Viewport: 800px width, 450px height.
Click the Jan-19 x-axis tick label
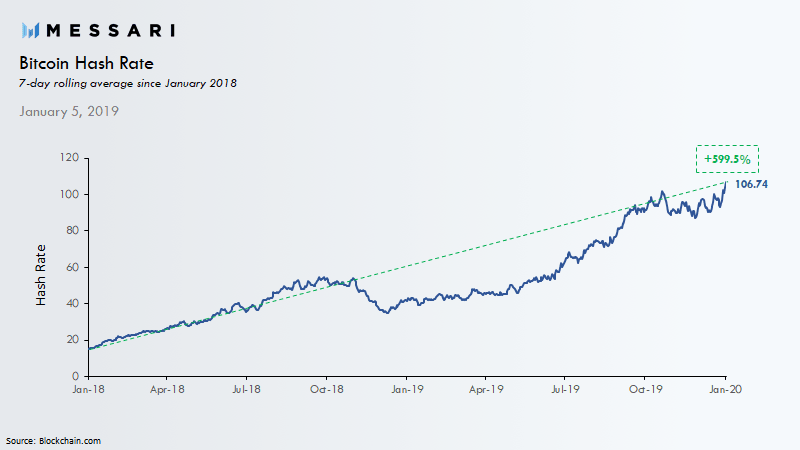407,389
